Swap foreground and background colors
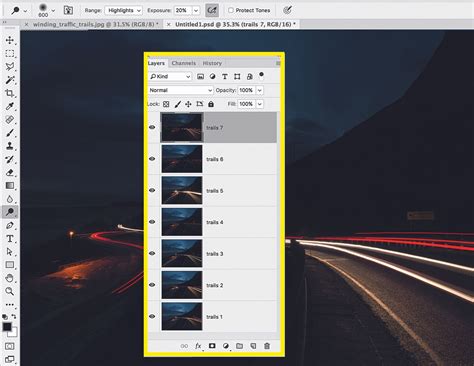The height and width of the screenshot is (366, 474). point(14,316)
